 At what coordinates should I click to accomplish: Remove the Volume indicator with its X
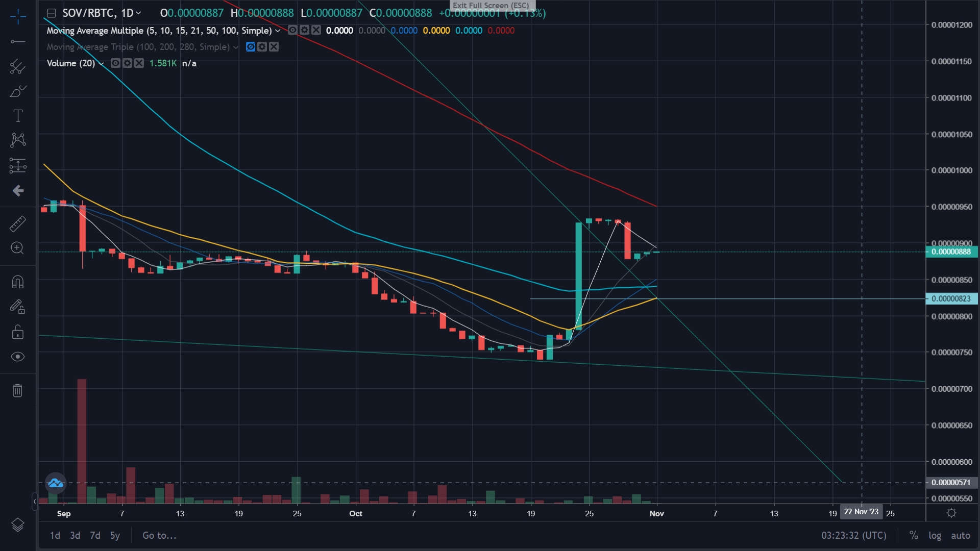click(139, 63)
